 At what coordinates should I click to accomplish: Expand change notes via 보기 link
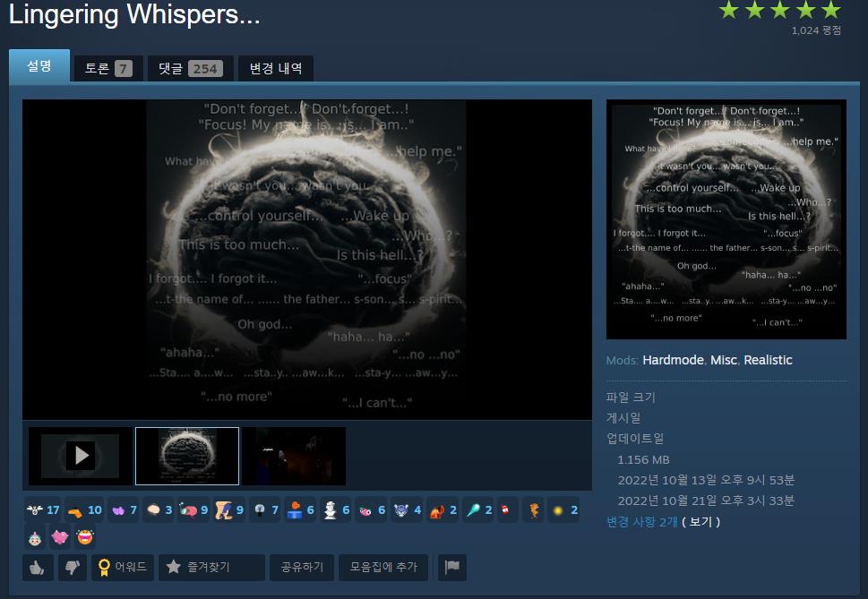point(700,521)
